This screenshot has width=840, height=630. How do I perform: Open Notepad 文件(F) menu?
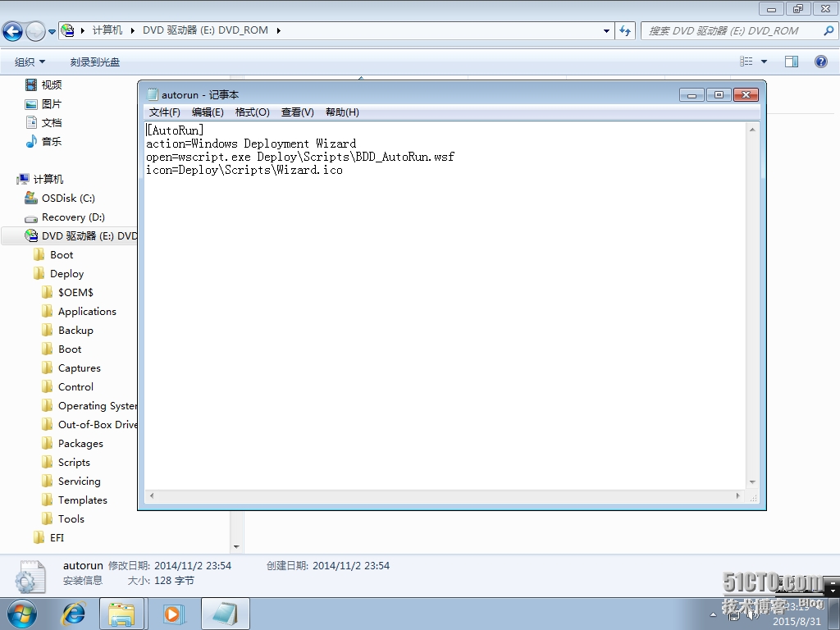click(164, 112)
